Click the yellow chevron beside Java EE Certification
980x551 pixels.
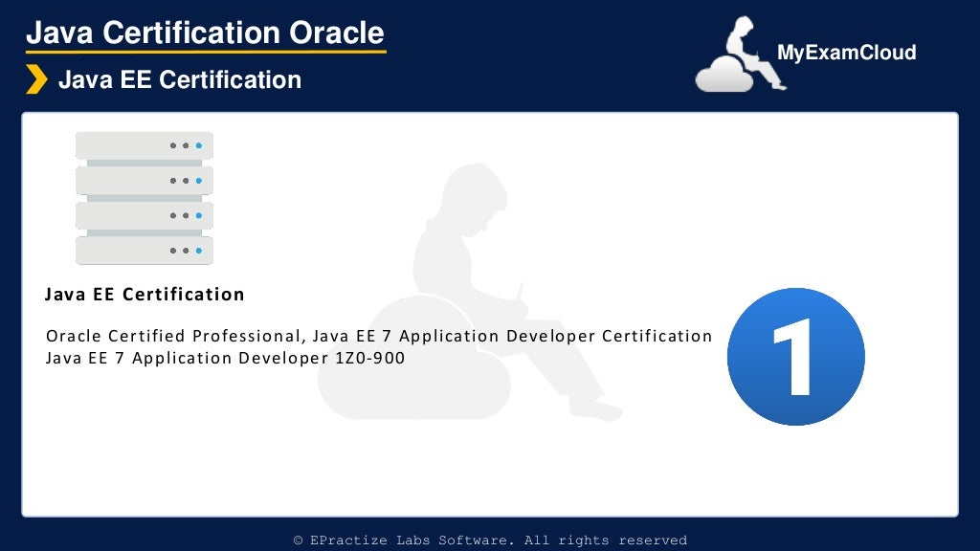[36, 79]
